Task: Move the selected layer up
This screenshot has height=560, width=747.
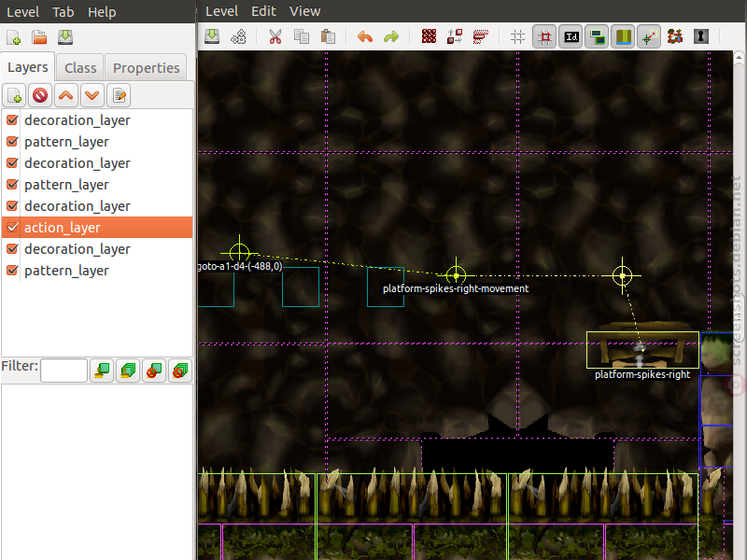Action: pyautogui.click(x=65, y=96)
